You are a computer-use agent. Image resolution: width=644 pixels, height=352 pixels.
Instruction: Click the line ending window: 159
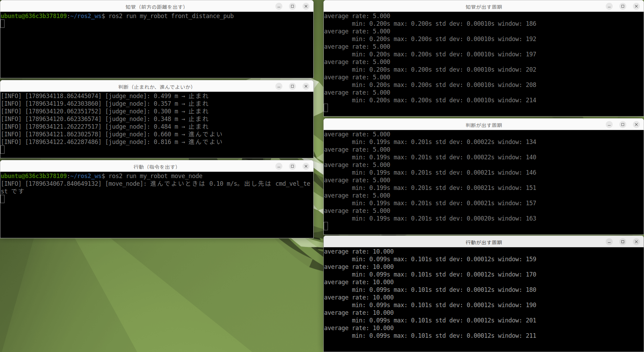tap(444, 259)
